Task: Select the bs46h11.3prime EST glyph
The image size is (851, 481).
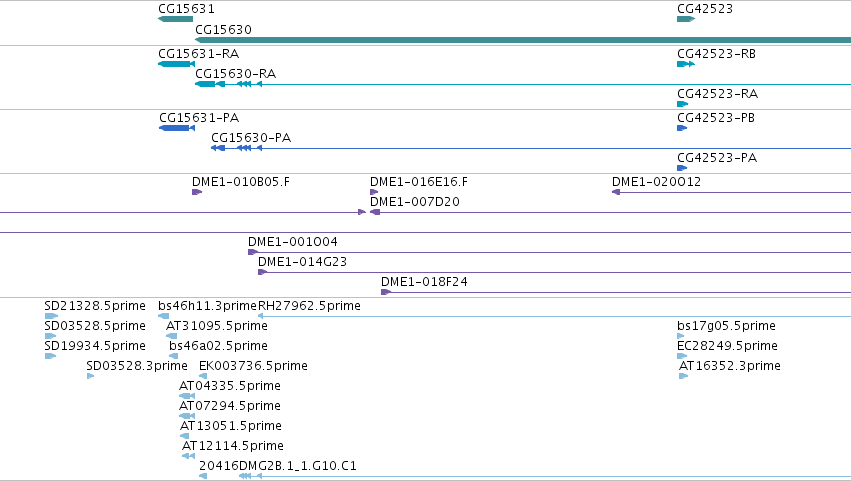Action: (163, 317)
